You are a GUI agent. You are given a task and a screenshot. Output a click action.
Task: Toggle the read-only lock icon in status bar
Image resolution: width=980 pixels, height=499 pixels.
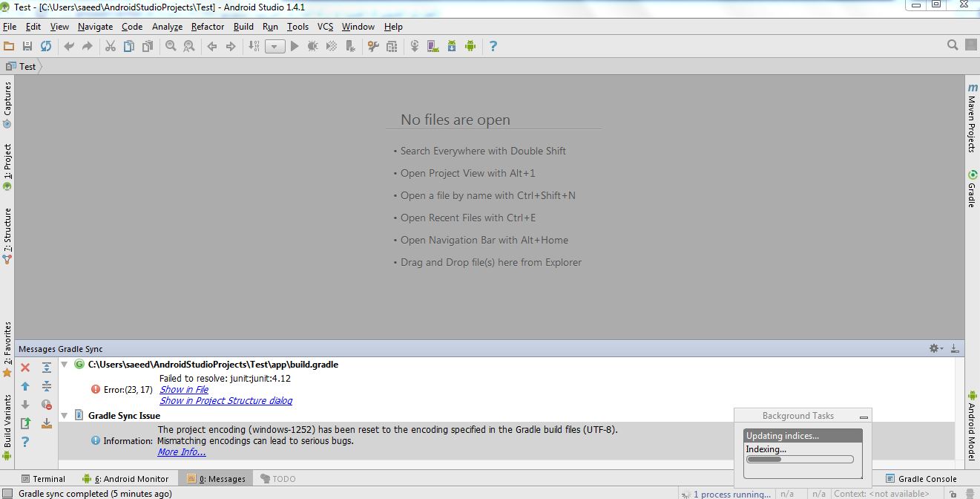(x=953, y=494)
